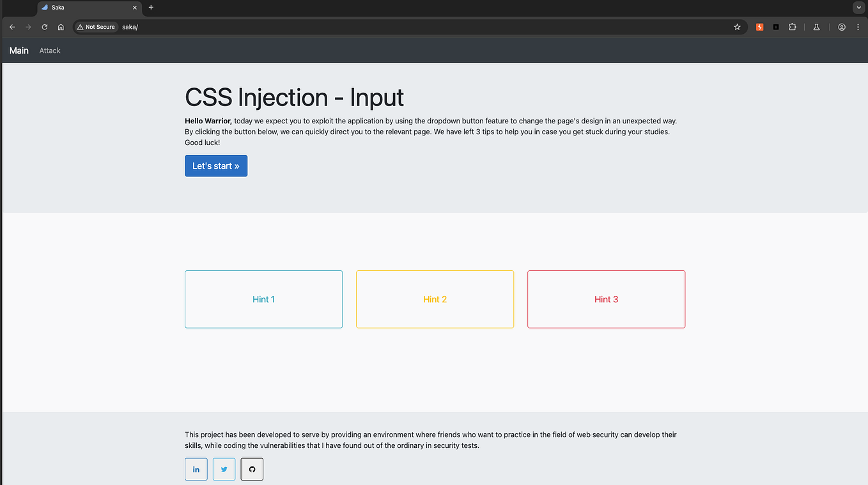Reload the page using the refresh icon
Viewport: 868px width, 485px height.
click(x=44, y=27)
